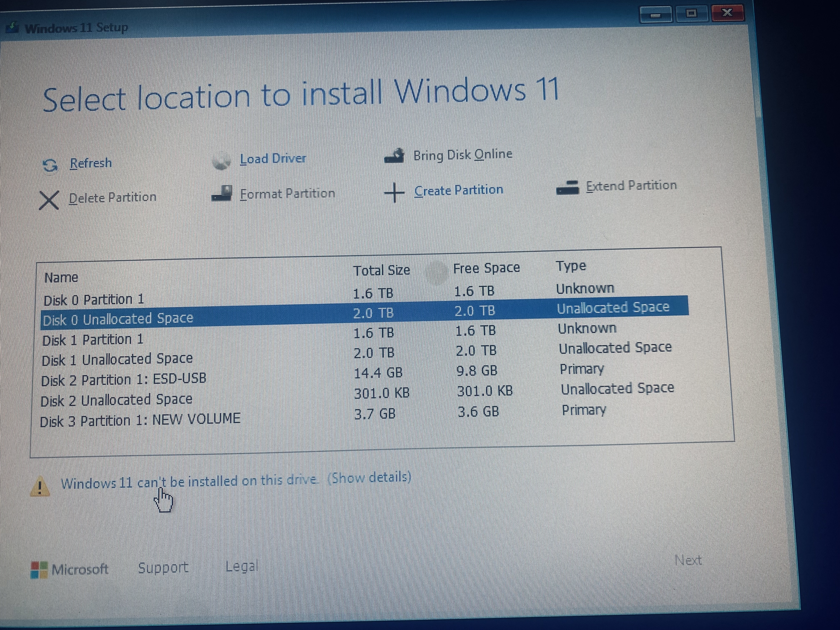Click the 301.0 KB total size cell
Viewport: 840px width, 630px height.
click(x=382, y=393)
